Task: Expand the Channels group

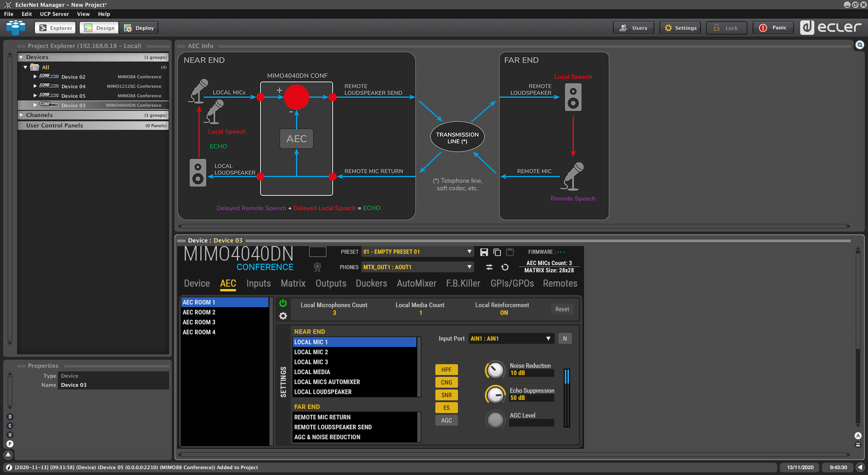Action: pyautogui.click(x=21, y=115)
